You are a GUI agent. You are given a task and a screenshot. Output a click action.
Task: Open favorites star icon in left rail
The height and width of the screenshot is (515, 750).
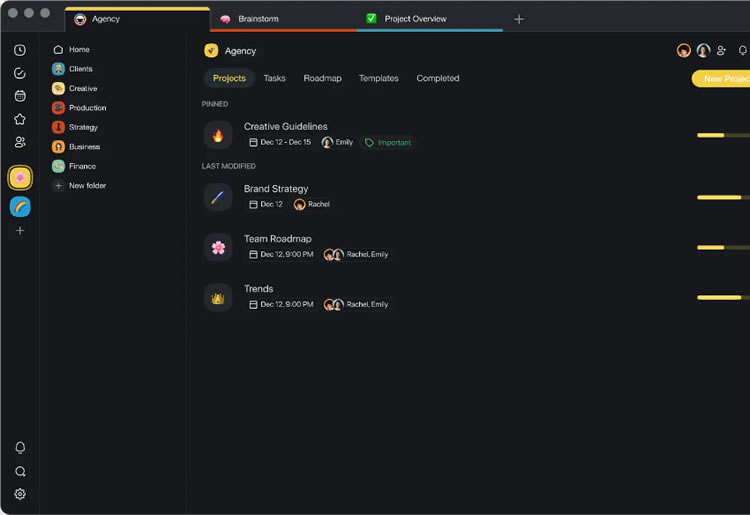pyautogui.click(x=20, y=119)
